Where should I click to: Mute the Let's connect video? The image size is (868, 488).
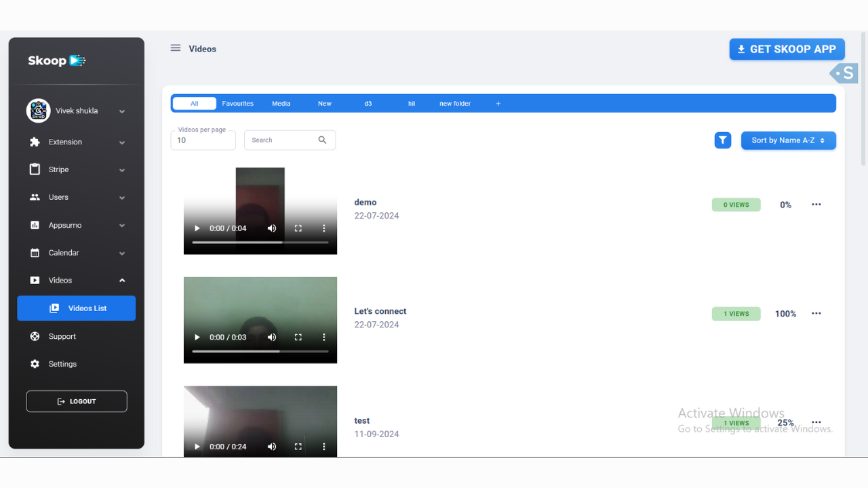272,338
